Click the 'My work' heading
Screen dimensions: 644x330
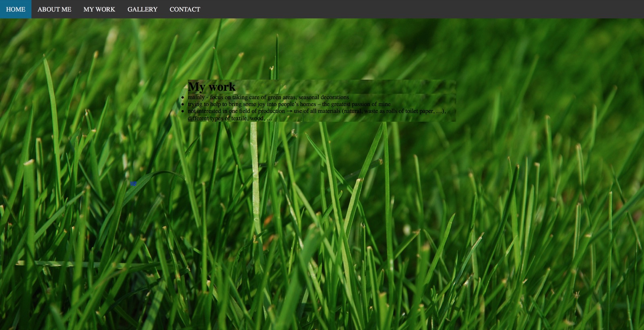(212, 86)
